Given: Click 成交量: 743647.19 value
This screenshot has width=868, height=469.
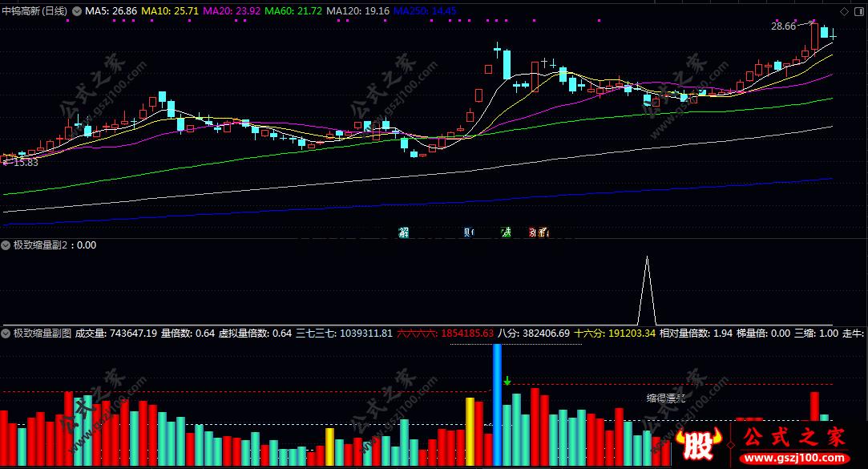Looking at the screenshot, I should [x=115, y=334].
